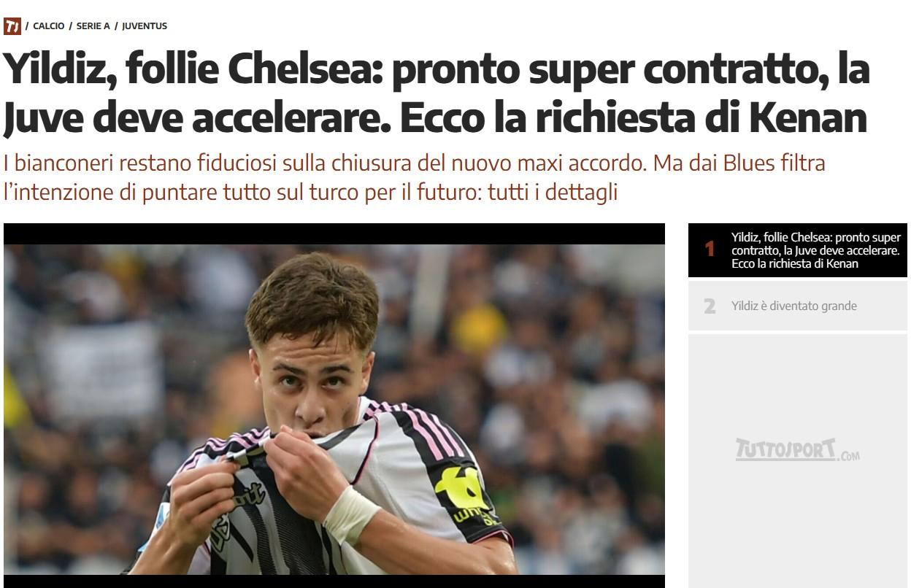The image size is (911, 588).
Task: Click the gray number 2 badge in the sidebar
Action: click(710, 306)
